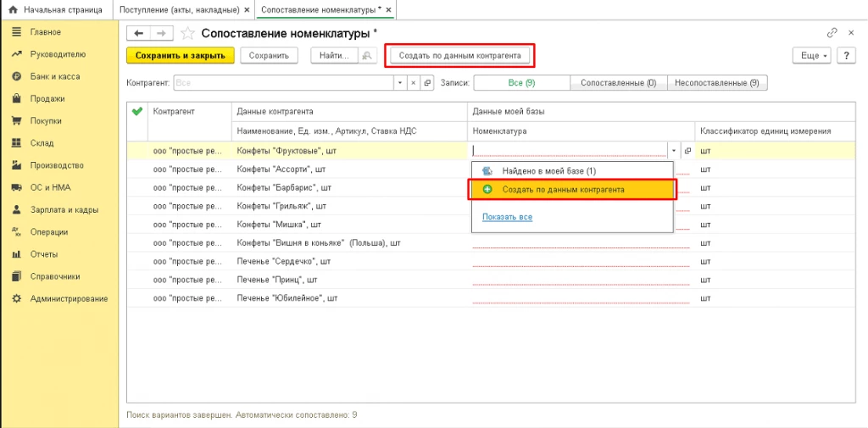Open help with the question mark button
868x428 pixels.
pos(847,55)
